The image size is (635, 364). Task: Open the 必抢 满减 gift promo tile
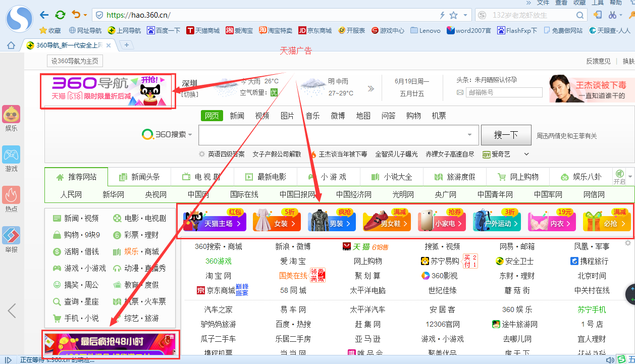coord(607,220)
